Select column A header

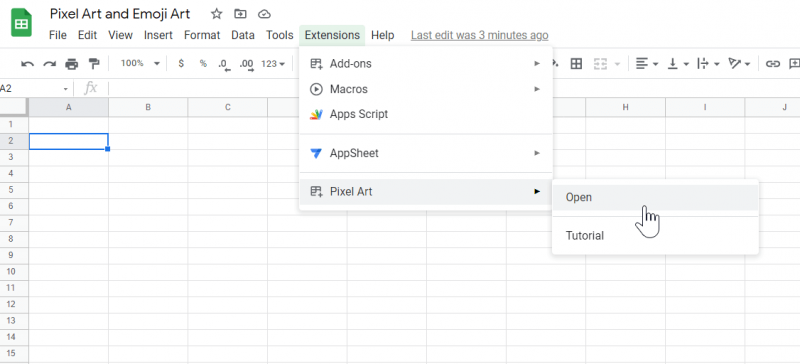pos(68,107)
